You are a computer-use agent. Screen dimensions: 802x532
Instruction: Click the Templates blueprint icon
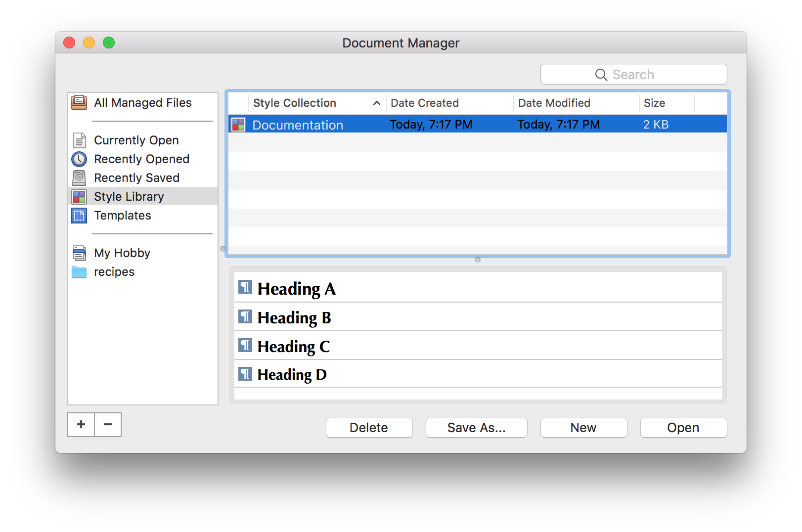pos(79,216)
